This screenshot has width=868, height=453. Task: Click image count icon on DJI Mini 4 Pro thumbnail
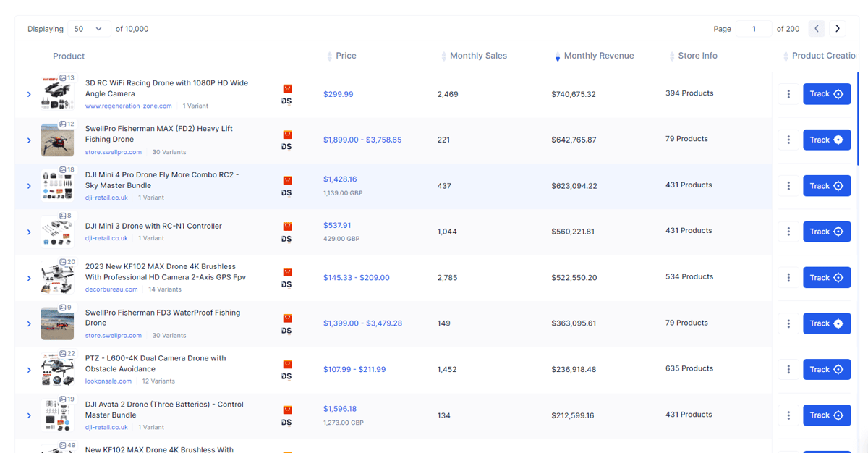pos(63,170)
